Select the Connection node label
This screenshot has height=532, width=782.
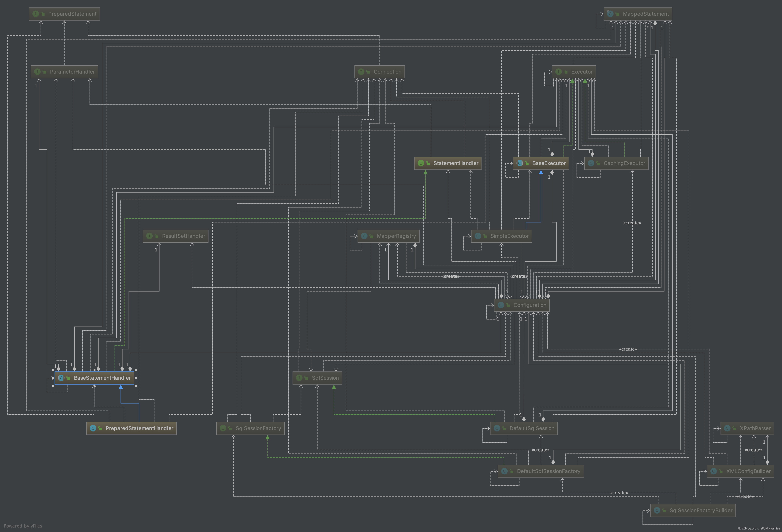click(388, 72)
